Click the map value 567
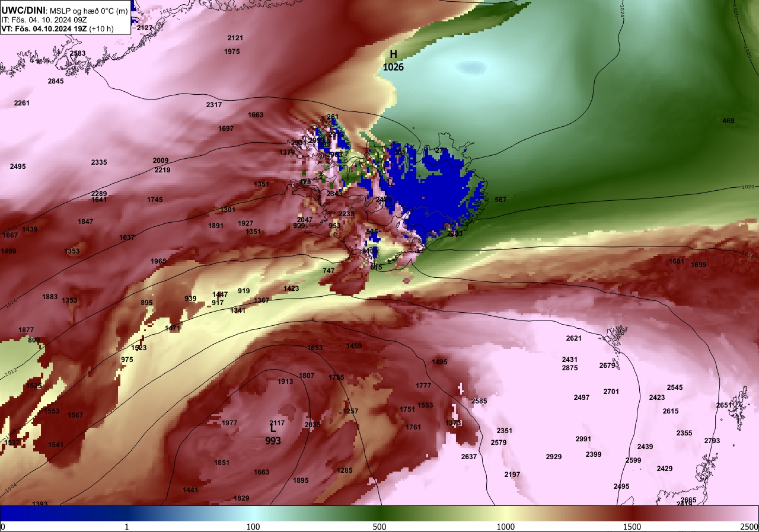This screenshot has width=759, height=532. (x=500, y=200)
